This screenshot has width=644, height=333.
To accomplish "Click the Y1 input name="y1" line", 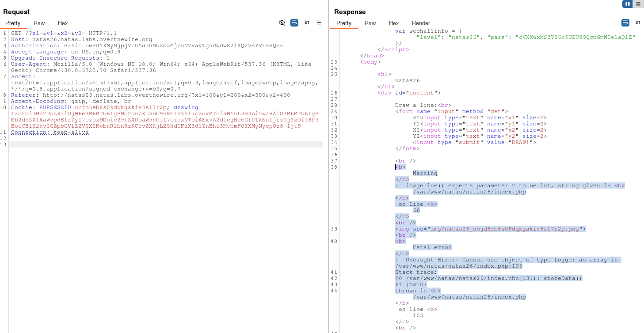I will (x=480, y=124).
